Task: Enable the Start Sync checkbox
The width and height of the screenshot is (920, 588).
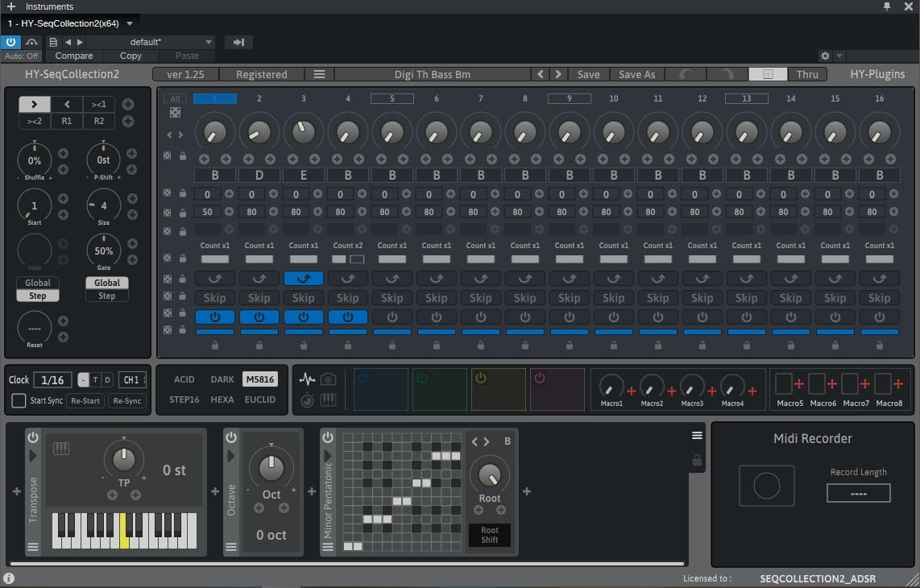Action: click(x=19, y=401)
